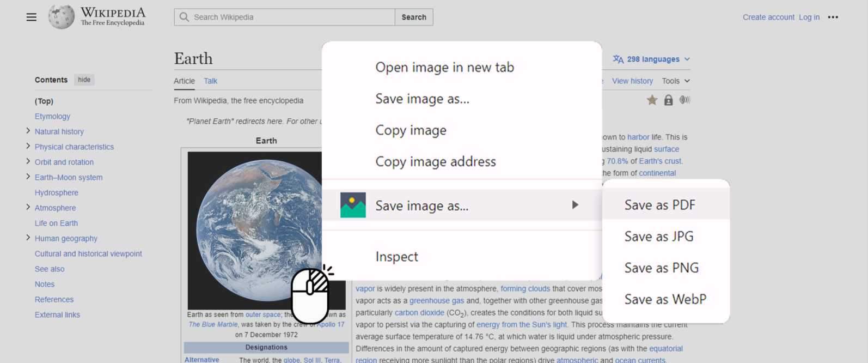Expand the Natural history section
Viewport: 868px width, 363px height.
(28, 131)
